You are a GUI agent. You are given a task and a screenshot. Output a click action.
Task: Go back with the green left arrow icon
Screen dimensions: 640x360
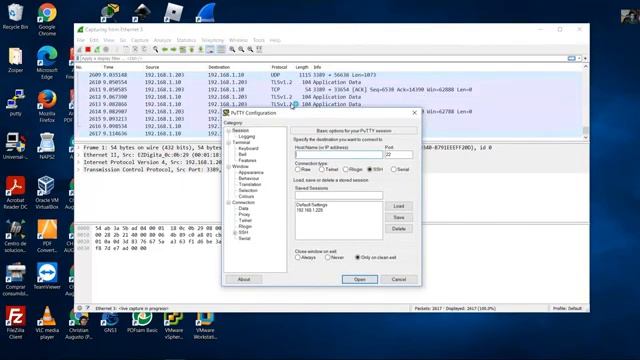click(x=164, y=49)
